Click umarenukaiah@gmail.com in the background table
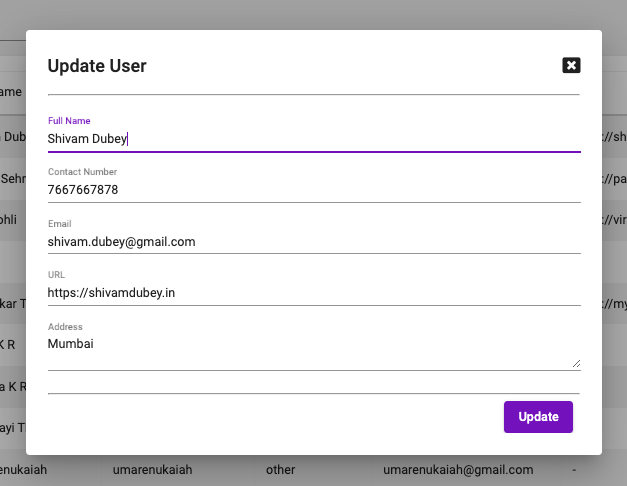Screen dimensions: 627x486 tap(457, 469)
